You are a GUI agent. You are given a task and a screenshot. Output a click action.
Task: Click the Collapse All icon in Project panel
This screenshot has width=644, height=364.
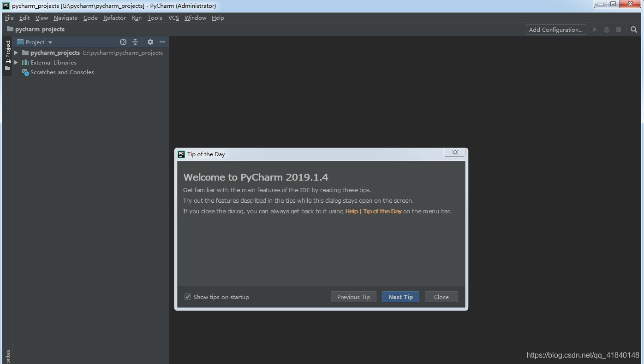click(x=135, y=42)
